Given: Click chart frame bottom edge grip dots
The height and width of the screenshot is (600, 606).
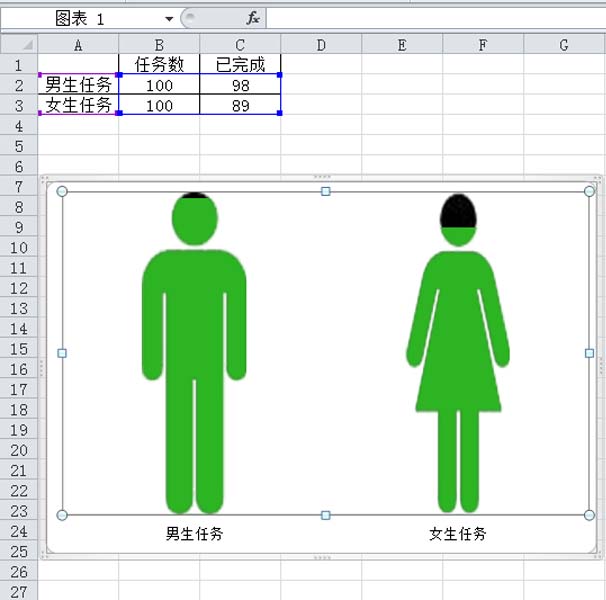Looking at the screenshot, I should [322, 558].
